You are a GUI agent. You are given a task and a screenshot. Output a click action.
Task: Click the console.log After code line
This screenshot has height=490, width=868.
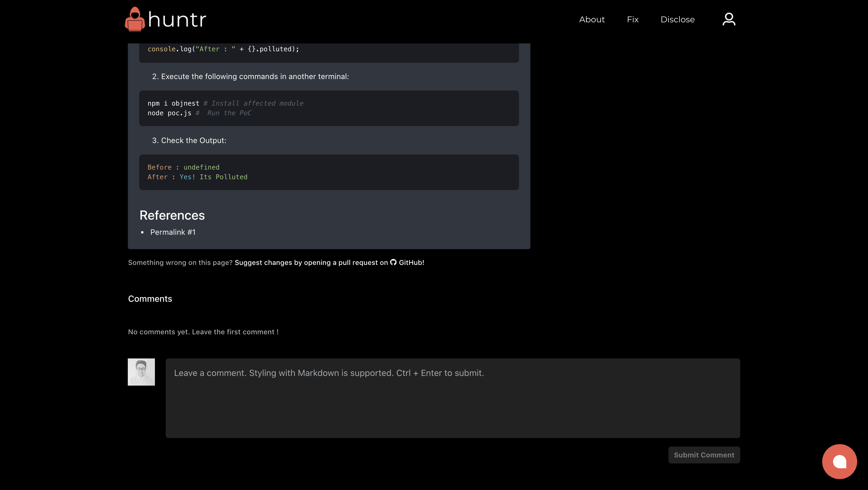[223, 49]
